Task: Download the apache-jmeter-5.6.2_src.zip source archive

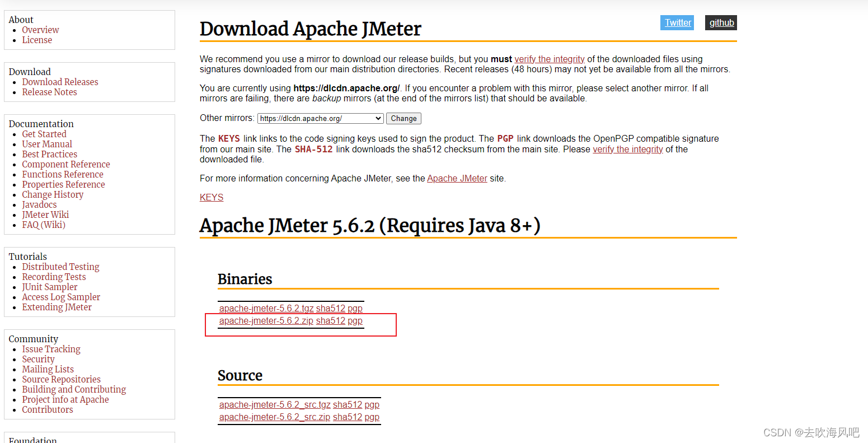Action: [274, 417]
